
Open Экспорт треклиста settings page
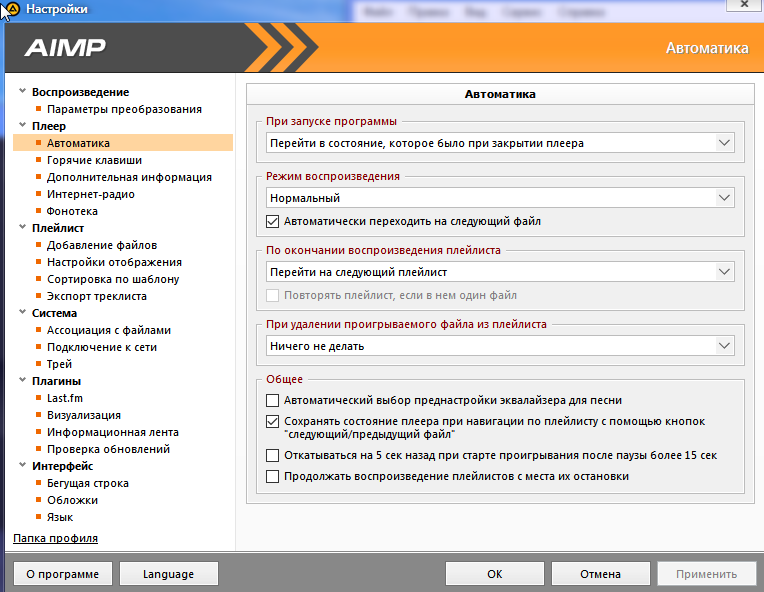point(96,296)
